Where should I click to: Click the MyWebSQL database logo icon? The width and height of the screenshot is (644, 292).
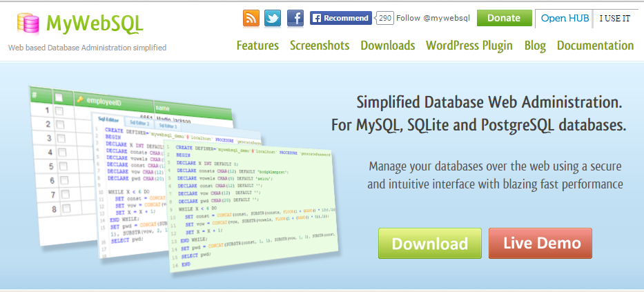coord(28,23)
